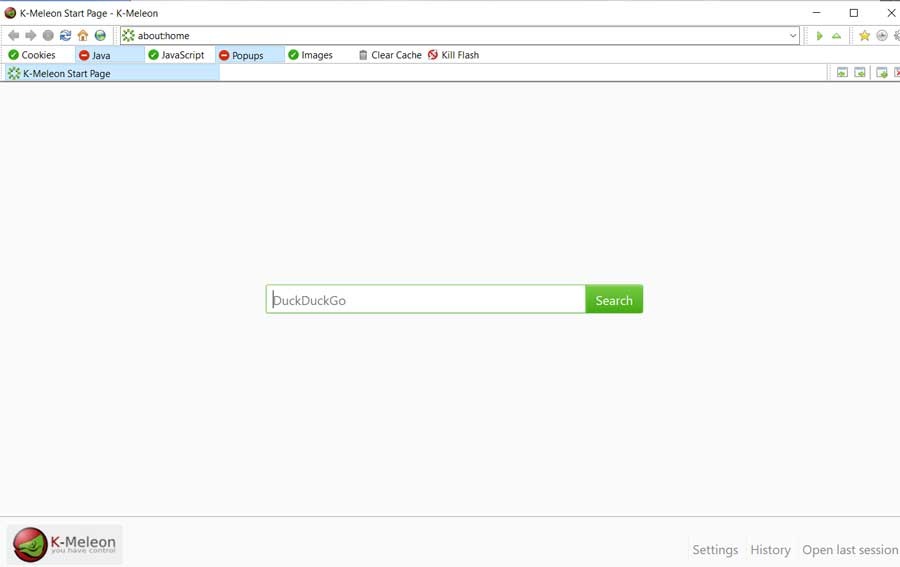900x567 pixels.
Task: Toggle the Images loading setting
Action: point(311,55)
